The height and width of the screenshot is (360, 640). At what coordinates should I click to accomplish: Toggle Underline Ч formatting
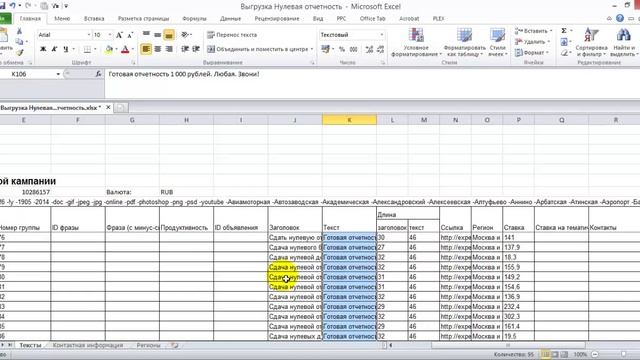(66, 49)
